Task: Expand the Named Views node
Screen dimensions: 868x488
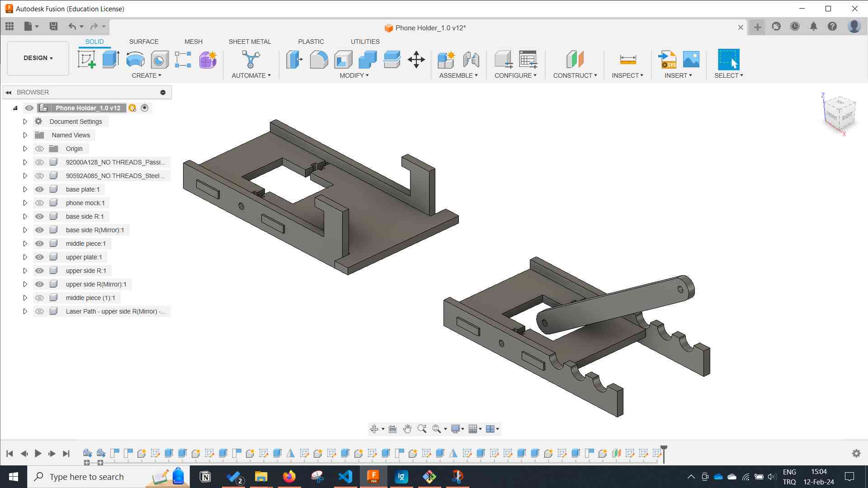Action: (25, 135)
